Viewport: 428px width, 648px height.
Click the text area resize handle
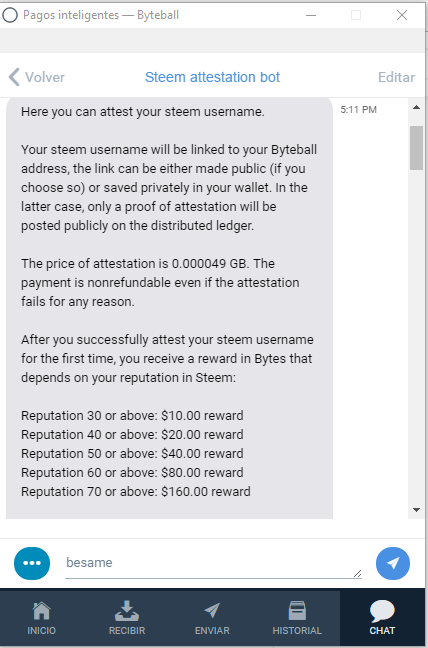[358, 573]
